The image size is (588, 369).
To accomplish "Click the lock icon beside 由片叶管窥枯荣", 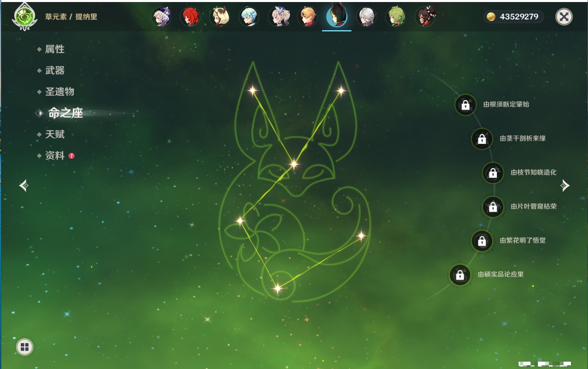I will click(493, 207).
